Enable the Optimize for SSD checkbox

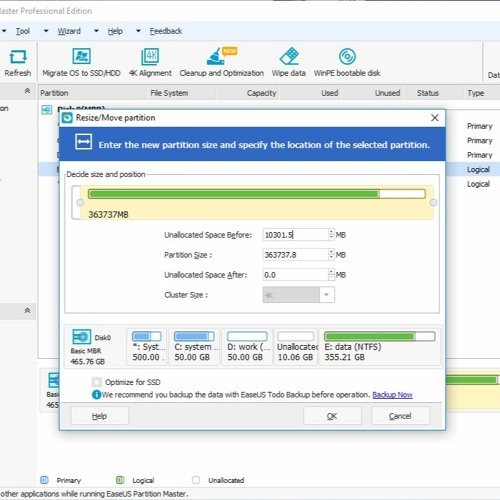(97, 382)
